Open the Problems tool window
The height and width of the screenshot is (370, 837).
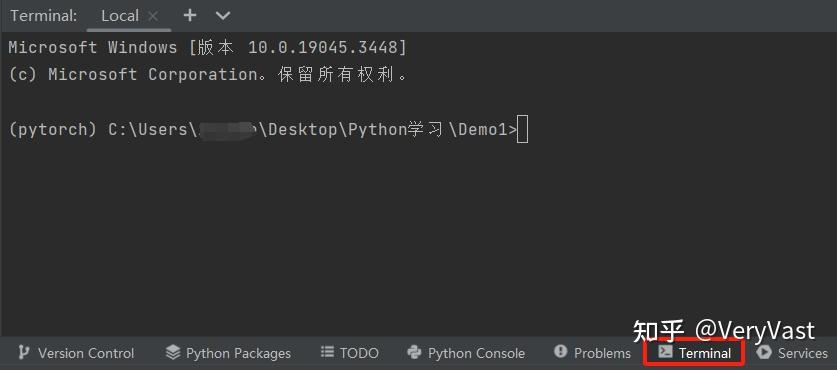(593, 353)
